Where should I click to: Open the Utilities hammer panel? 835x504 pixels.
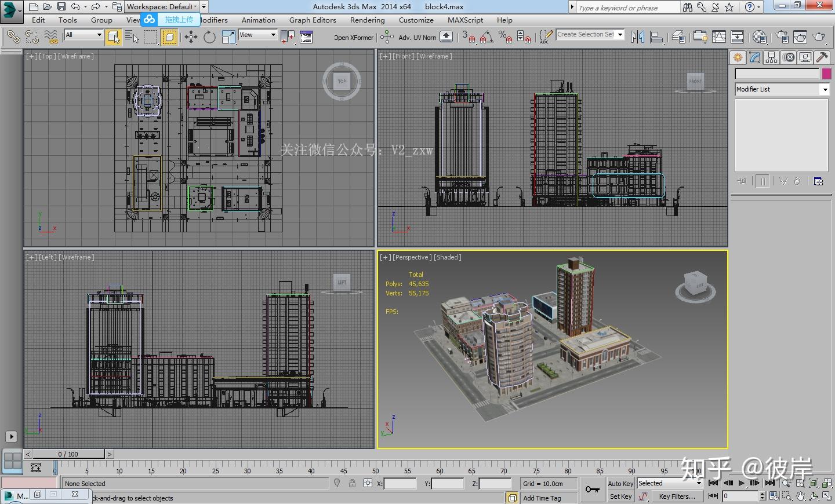point(822,57)
